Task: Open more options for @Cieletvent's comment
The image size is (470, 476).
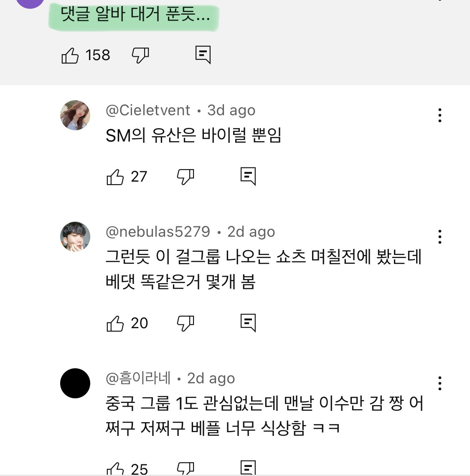Action: 440,115
